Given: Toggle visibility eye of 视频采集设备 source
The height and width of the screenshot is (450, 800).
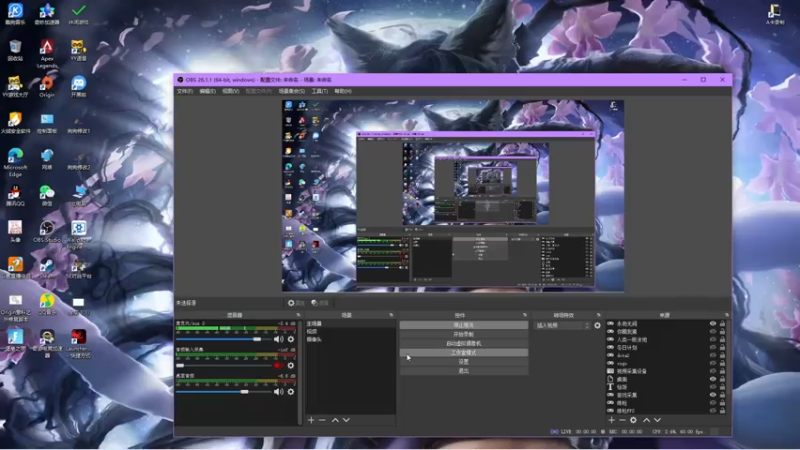Looking at the screenshot, I should pyautogui.click(x=713, y=371).
